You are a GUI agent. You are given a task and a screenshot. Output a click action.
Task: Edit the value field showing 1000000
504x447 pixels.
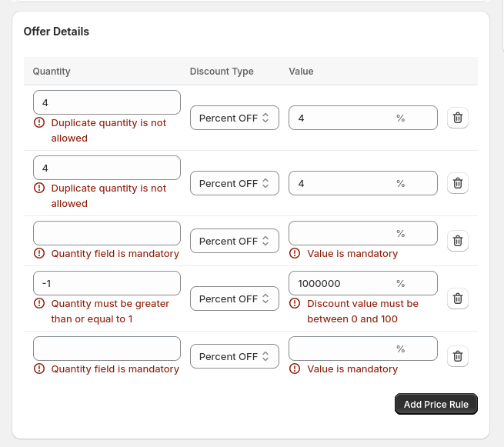click(342, 283)
